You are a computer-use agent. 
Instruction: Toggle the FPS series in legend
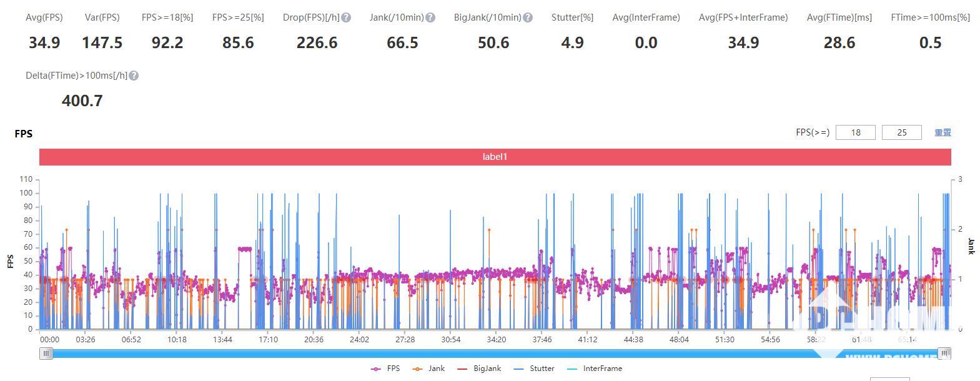(385, 369)
